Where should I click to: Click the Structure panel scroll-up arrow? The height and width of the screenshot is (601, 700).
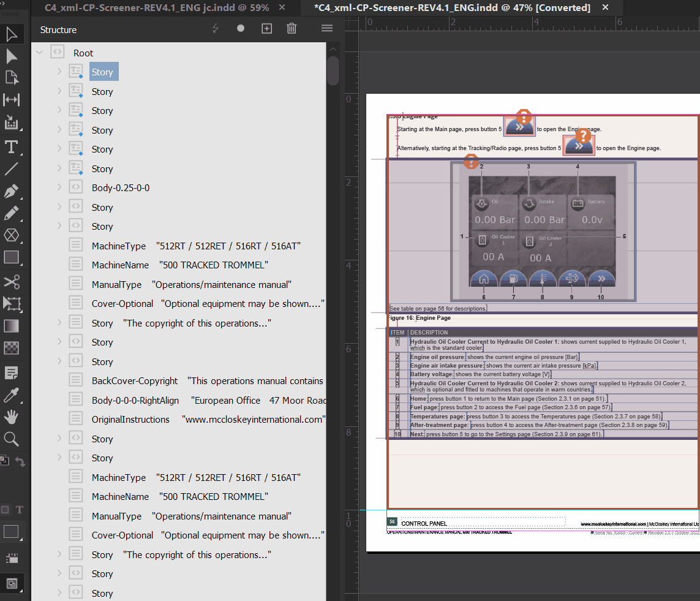333,49
